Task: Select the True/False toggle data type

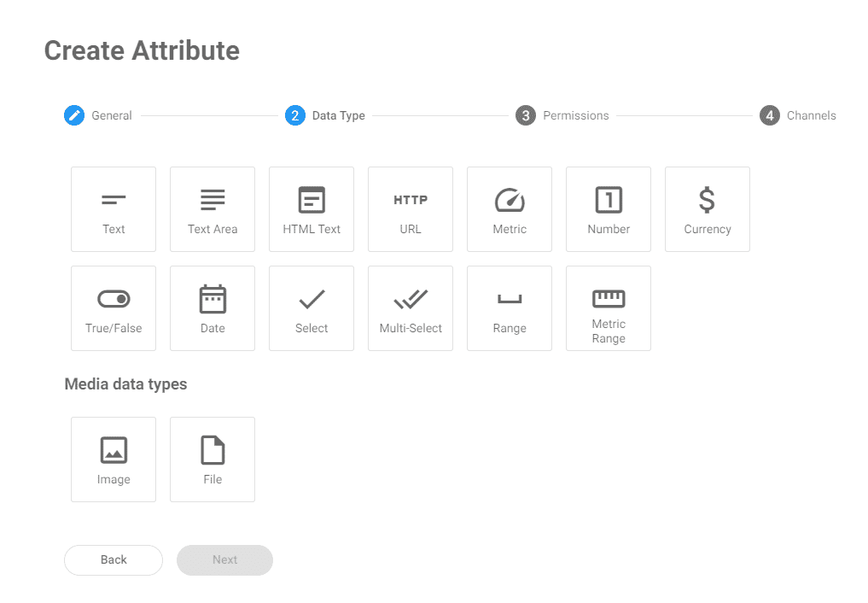Action: pyautogui.click(x=114, y=308)
